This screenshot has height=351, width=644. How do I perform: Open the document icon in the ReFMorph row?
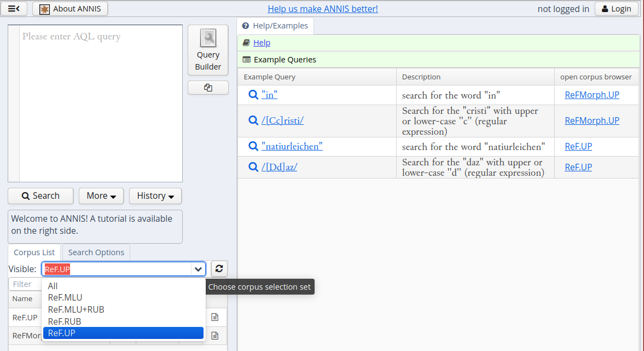tap(215, 335)
